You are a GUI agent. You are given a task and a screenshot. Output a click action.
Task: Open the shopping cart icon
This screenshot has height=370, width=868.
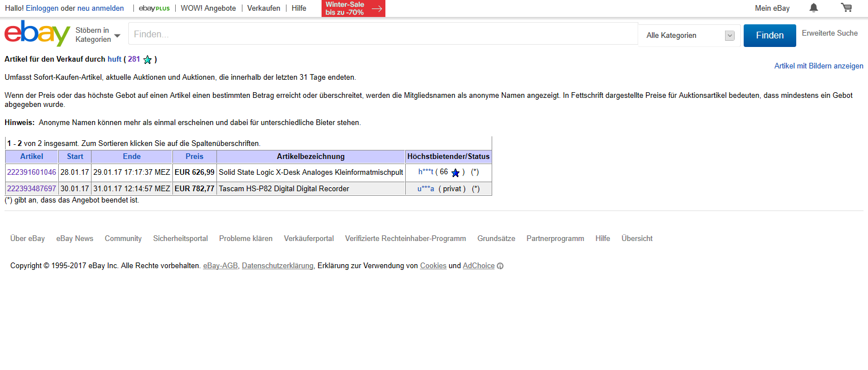click(x=846, y=8)
